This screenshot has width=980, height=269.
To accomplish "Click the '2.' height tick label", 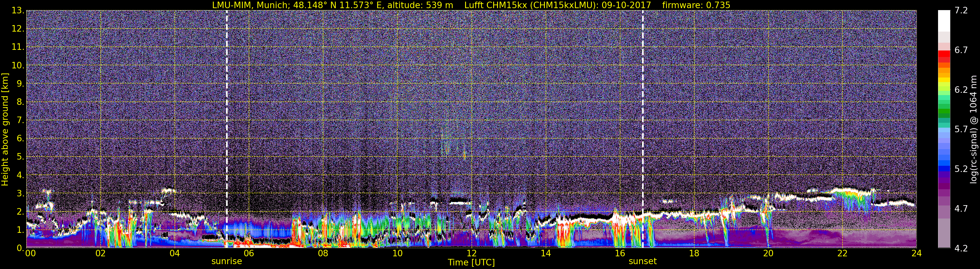I will click(x=20, y=212).
